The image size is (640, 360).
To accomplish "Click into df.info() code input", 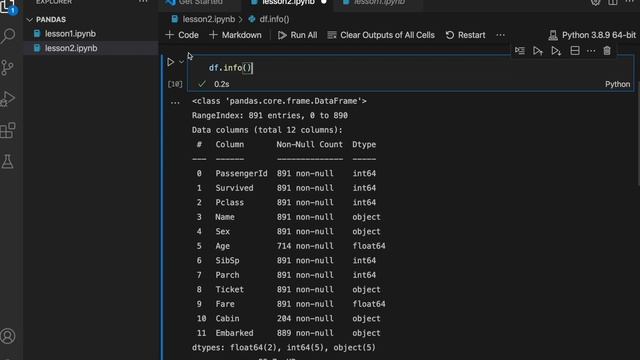I will coord(410,68).
